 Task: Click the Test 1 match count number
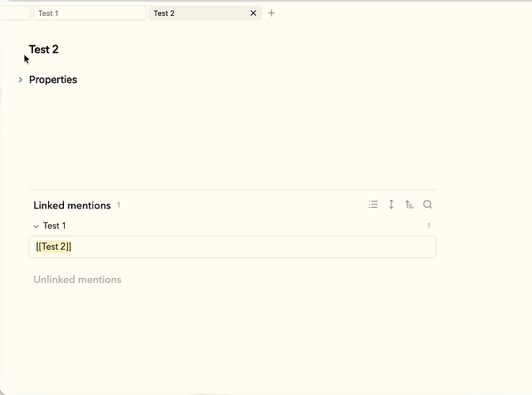(x=429, y=226)
